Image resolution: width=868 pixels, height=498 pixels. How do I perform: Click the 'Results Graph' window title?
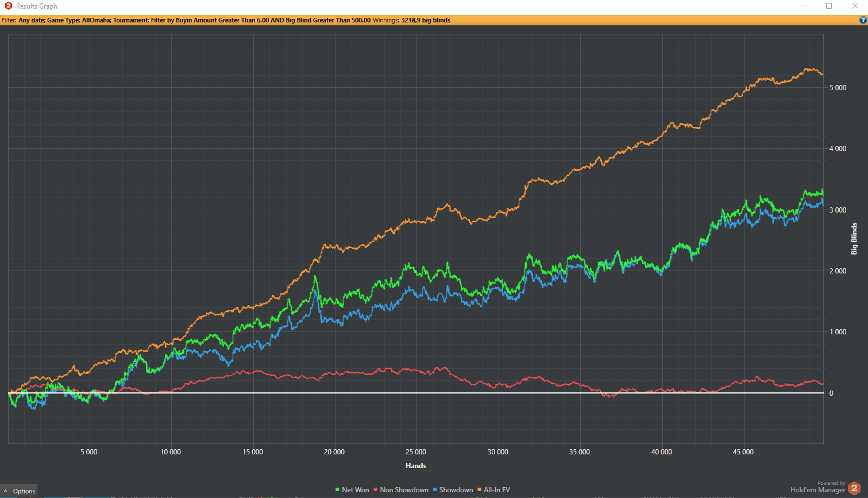pos(37,6)
